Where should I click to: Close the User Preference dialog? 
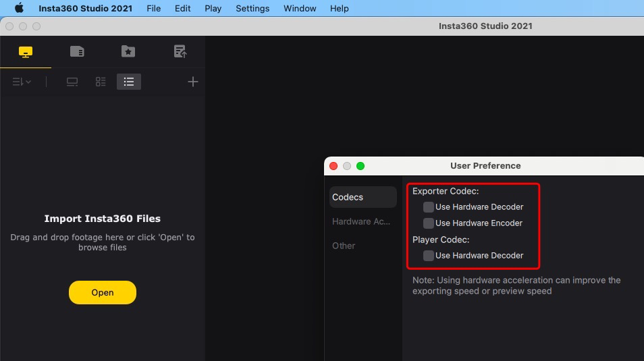333,166
